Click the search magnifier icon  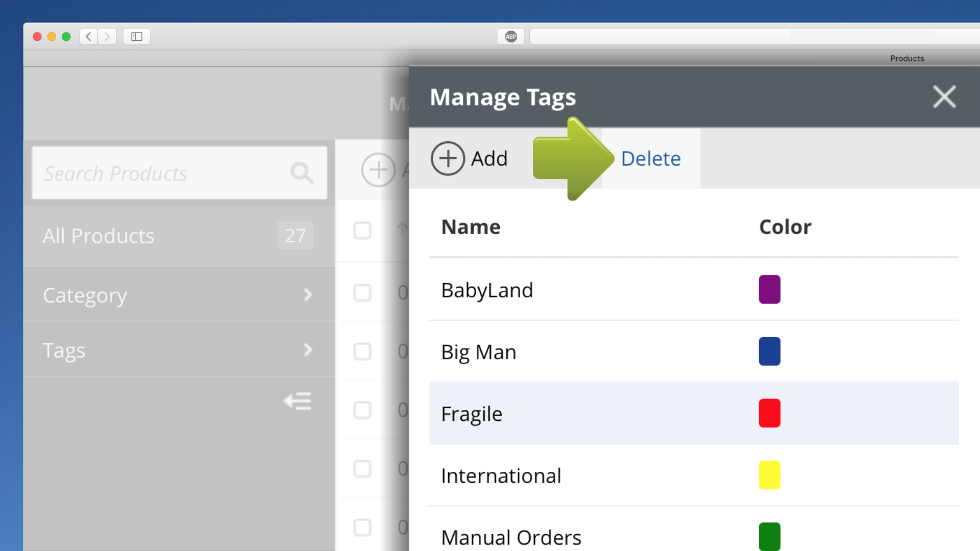(302, 173)
